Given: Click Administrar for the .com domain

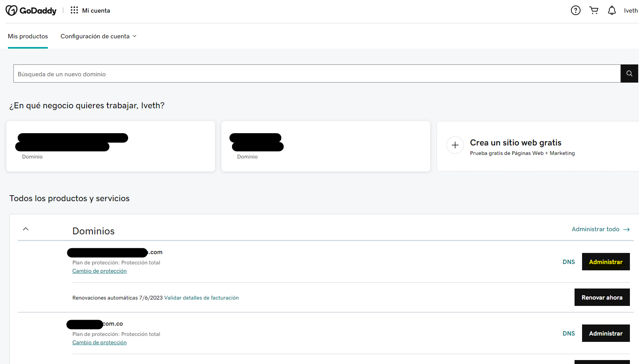Looking at the screenshot, I should 606,262.
